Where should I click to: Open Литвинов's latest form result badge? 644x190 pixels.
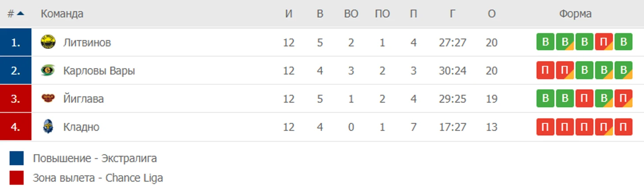(x=623, y=42)
